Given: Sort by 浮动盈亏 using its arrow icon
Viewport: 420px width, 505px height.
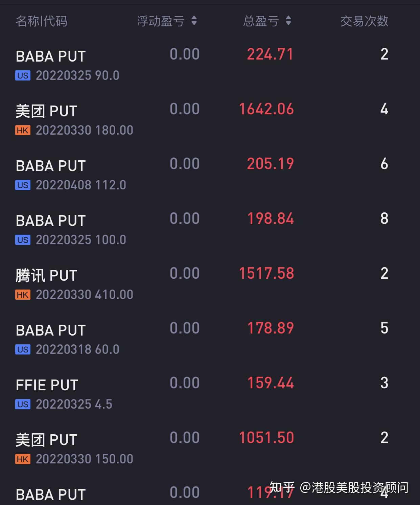Looking at the screenshot, I should [194, 21].
